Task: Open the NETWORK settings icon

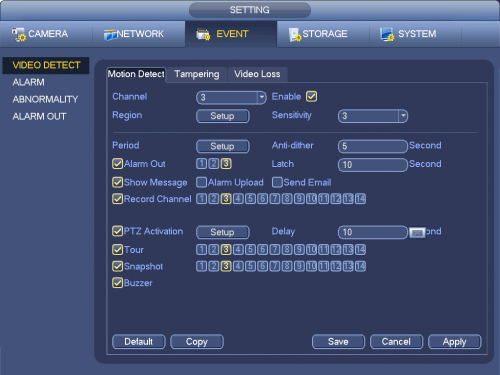Action: click(110, 34)
